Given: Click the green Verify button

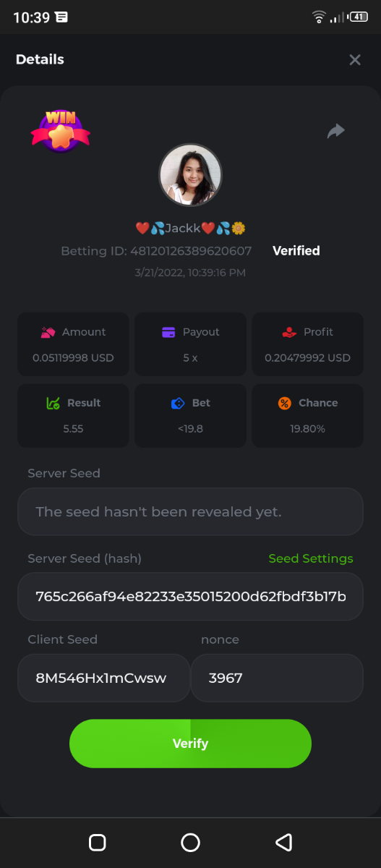Looking at the screenshot, I should pyautogui.click(x=190, y=744).
